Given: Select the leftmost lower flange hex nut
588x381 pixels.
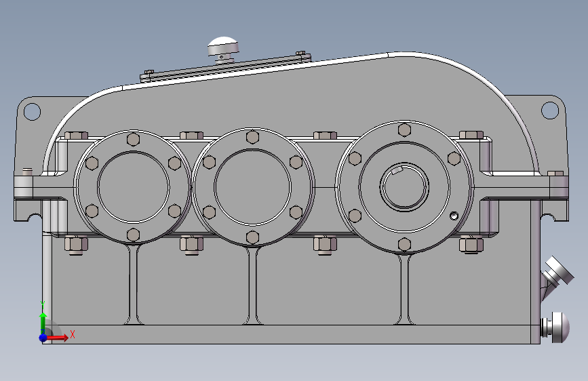Looking at the screenshot, I should 76,245.
